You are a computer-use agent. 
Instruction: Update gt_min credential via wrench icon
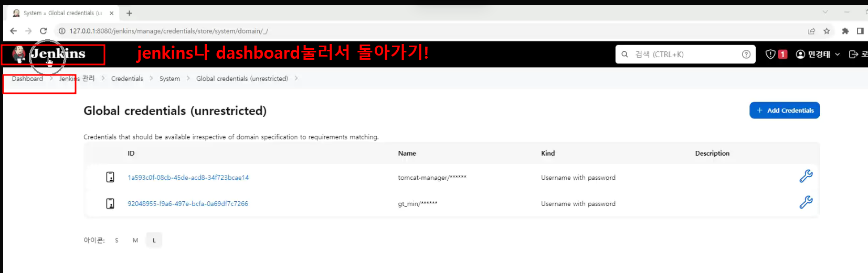[806, 202]
